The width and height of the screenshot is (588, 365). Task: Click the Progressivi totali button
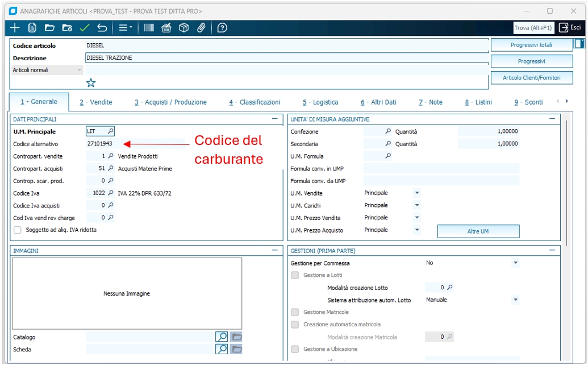(531, 45)
